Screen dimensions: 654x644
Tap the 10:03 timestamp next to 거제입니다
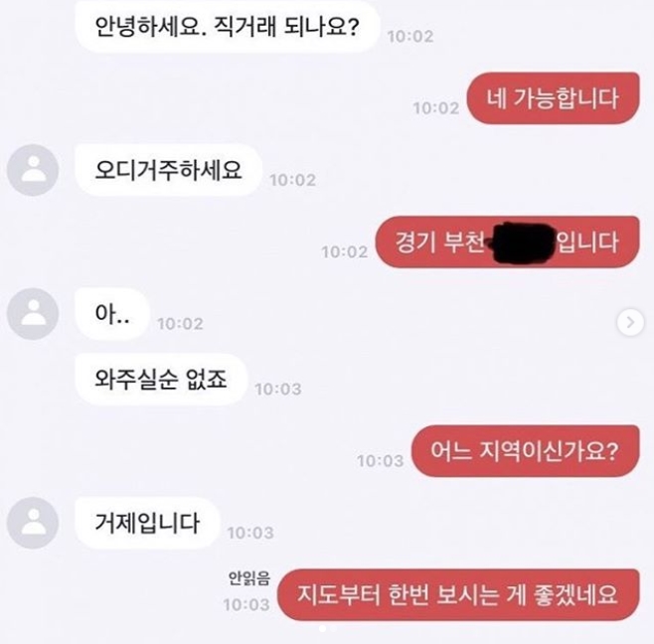(x=250, y=533)
